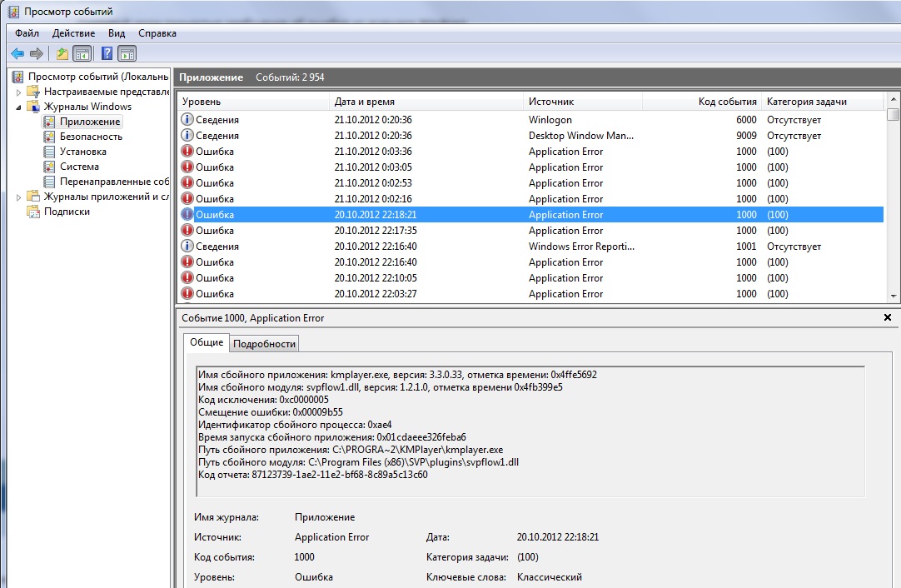This screenshot has width=901, height=588.
Task: Click the Классический keywords value
Action: pyautogui.click(x=550, y=577)
